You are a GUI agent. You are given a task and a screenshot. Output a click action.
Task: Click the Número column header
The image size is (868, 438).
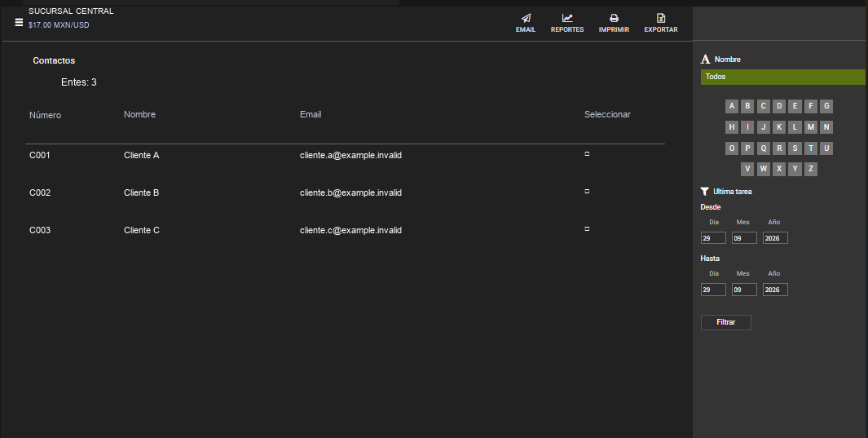pos(46,115)
